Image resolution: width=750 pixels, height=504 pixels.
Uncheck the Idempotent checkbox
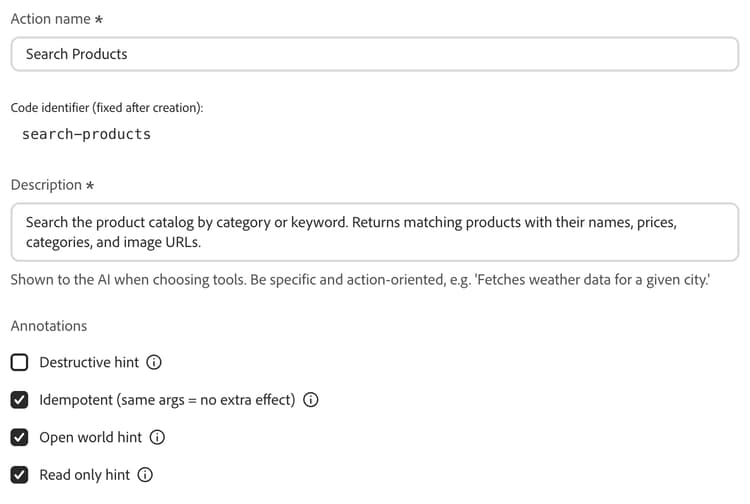19,400
